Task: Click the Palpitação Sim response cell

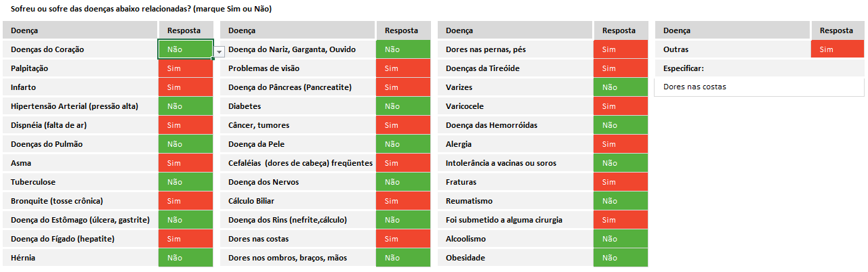Action: (x=185, y=68)
